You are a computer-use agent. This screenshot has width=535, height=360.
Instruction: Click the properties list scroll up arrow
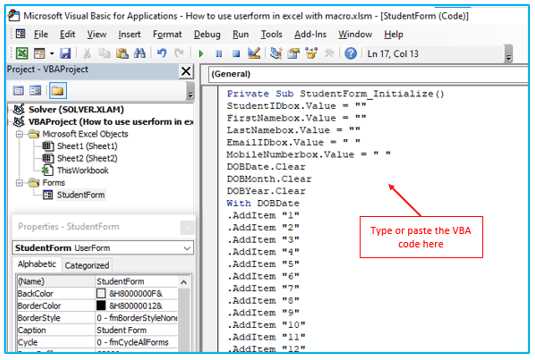[184, 283]
